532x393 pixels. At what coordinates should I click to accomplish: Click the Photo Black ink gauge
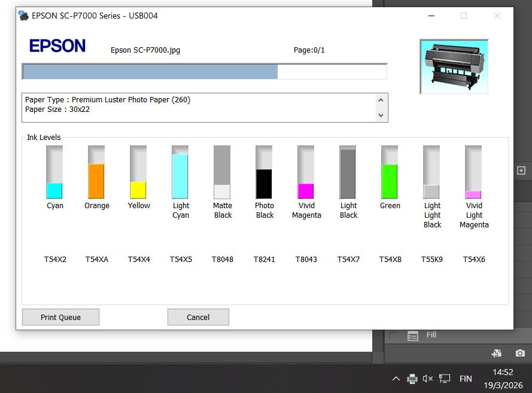tap(264, 172)
